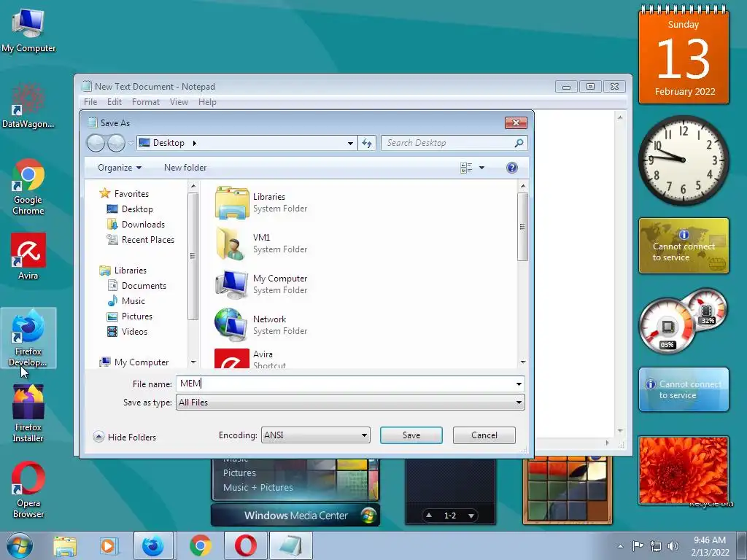Expand the File name history dropdown
Viewport: 747px width, 560px height.
[519, 384]
